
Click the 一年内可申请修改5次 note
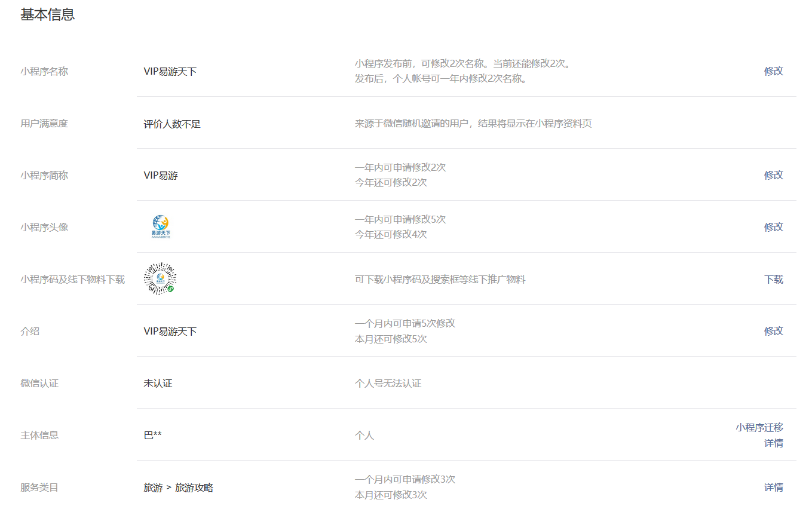(400, 219)
